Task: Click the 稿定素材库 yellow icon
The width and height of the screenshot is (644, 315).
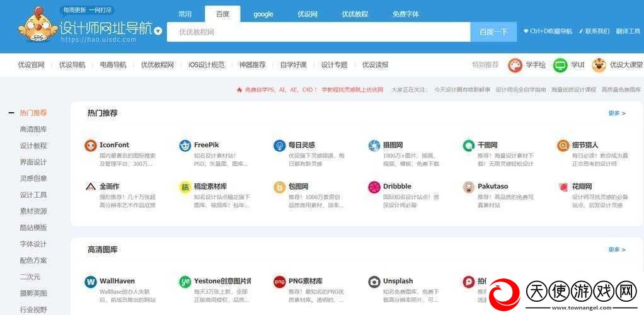Action: click(185, 187)
